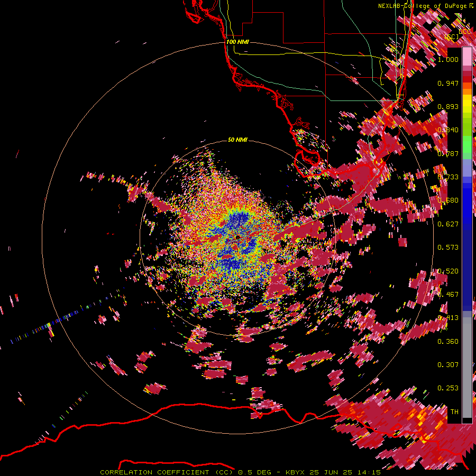Select the 0.947 scale value

pyautogui.click(x=448, y=83)
